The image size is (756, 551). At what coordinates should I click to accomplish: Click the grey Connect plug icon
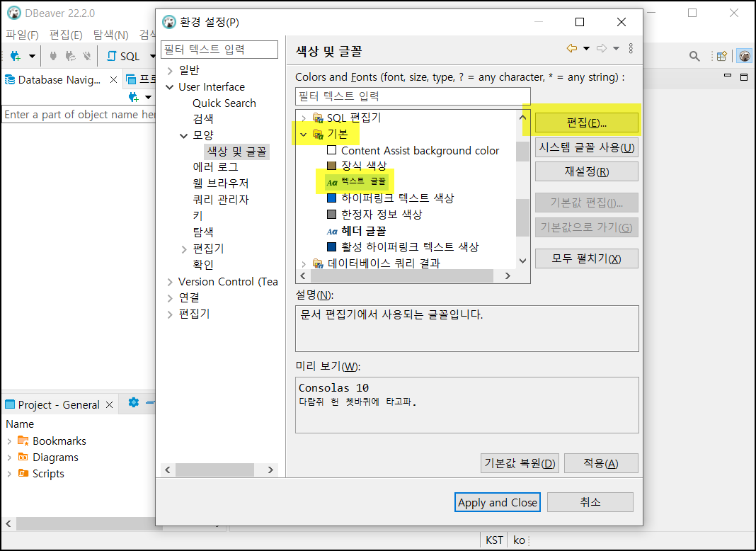(53, 56)
